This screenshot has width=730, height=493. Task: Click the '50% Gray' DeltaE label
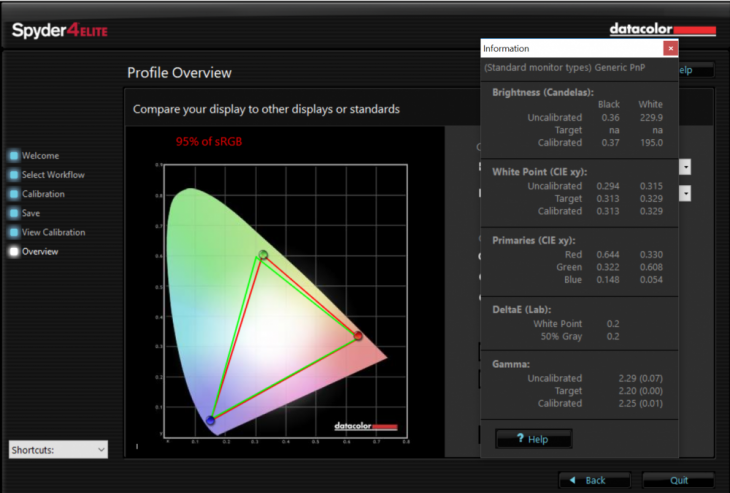561,336
